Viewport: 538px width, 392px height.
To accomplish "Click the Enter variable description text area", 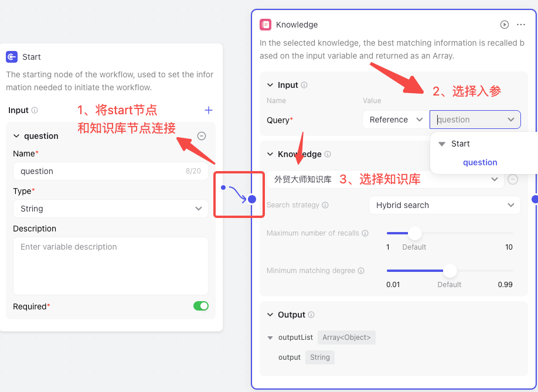I will pyautogui.click(x=111, y=266).
